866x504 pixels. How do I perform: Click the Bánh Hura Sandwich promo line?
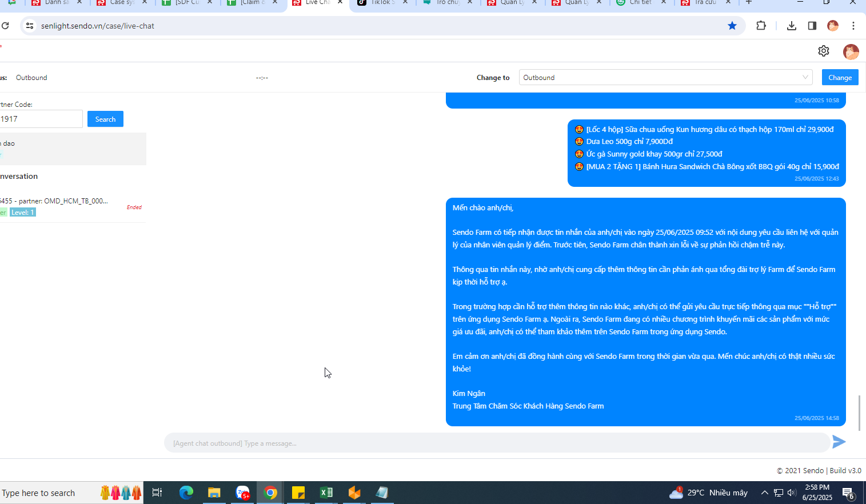pyautogui.click(x=707, y=167)
